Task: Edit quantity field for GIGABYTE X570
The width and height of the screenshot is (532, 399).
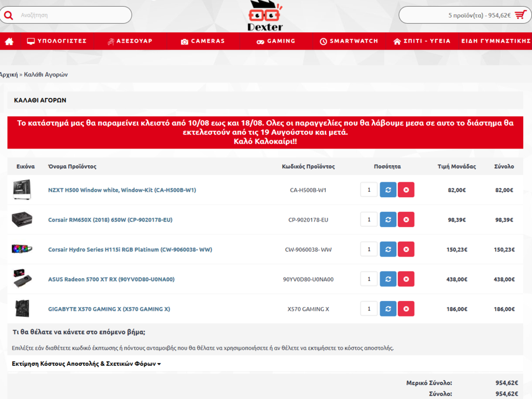Action: point(369,309)
